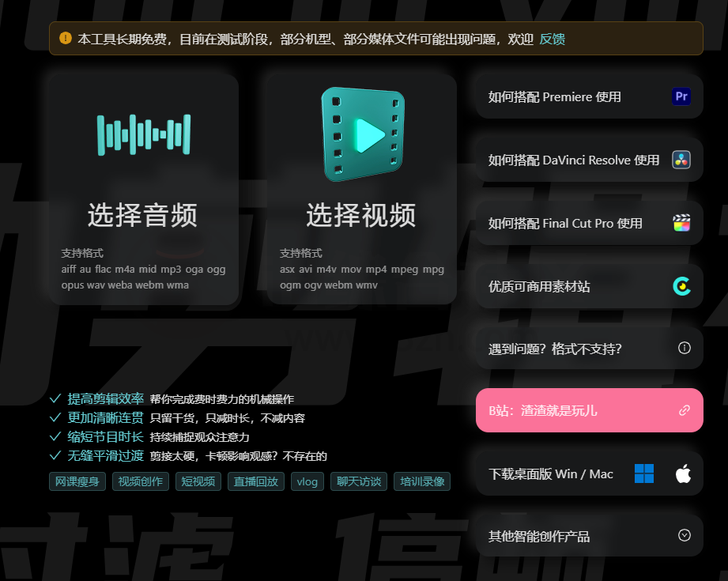Download the Mac version via Apple logo
The image size is (728, 581).
tap(683, 473)
